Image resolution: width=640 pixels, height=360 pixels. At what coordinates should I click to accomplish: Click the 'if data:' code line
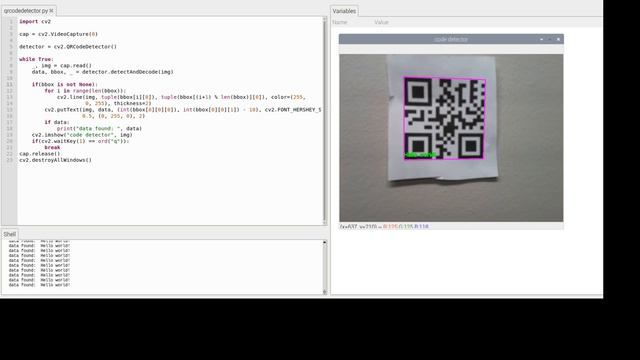coord(57,122)
